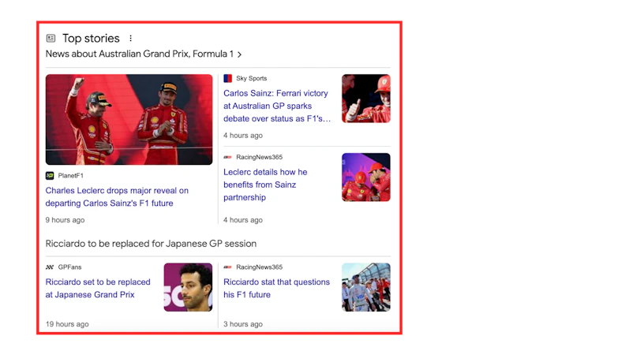The image size is (644, 362).
Task: Open News about Australian Grand Prix, Formula 1
Action: (139, 54)
